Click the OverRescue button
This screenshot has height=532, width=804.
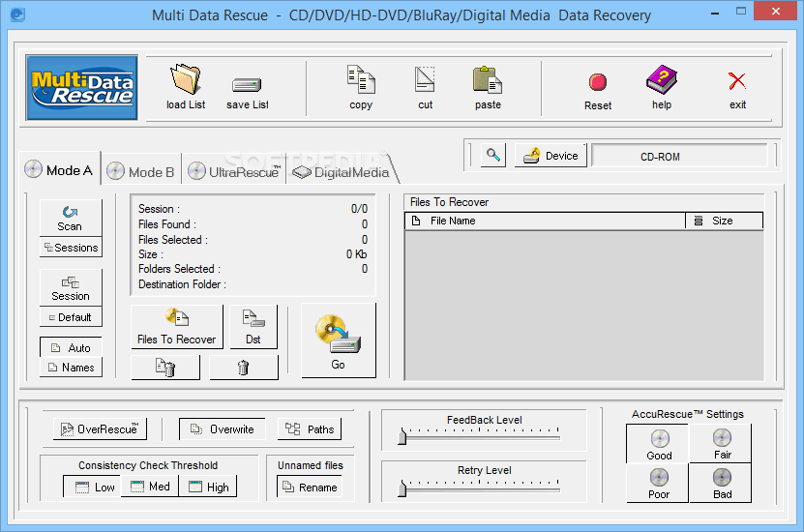(100, 429)
